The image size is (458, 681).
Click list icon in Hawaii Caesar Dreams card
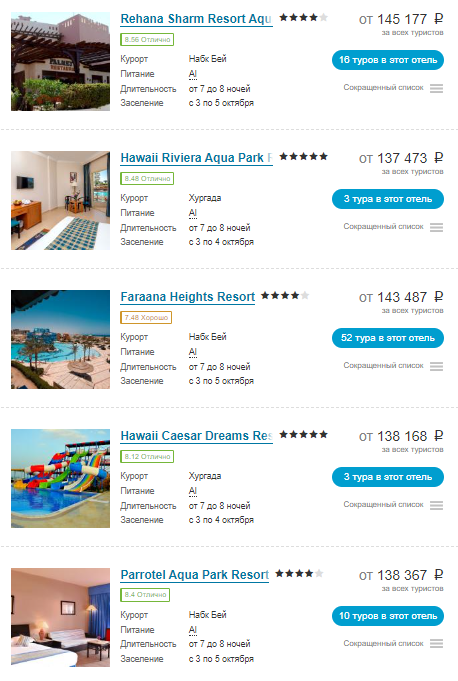pos(436,505)
